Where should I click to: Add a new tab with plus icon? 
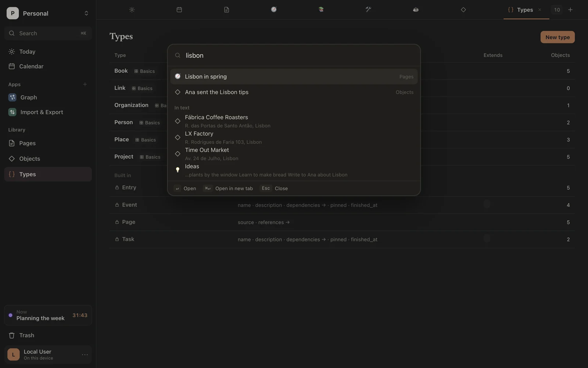(570, 10)
